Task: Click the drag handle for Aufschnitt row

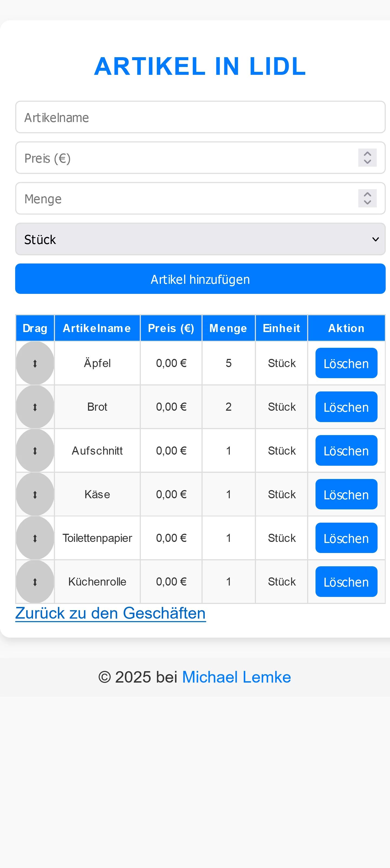Action: click(35, 451)
